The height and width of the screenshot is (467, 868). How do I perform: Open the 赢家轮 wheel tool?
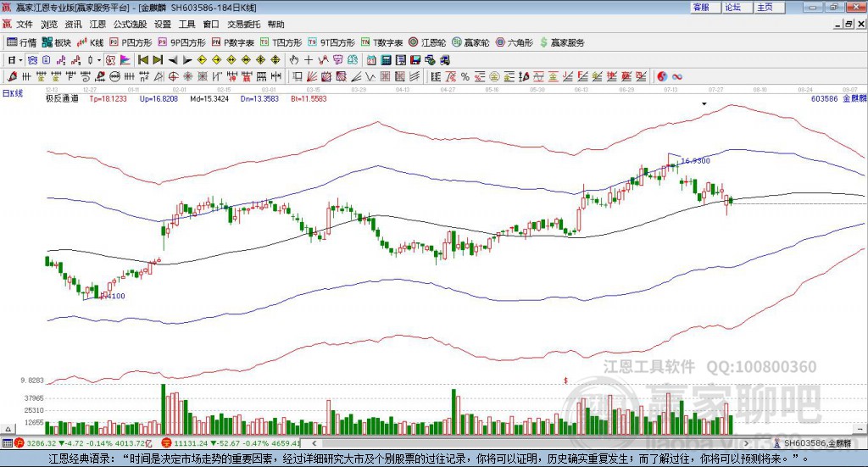pyautogui.click(x=470, y=42)
